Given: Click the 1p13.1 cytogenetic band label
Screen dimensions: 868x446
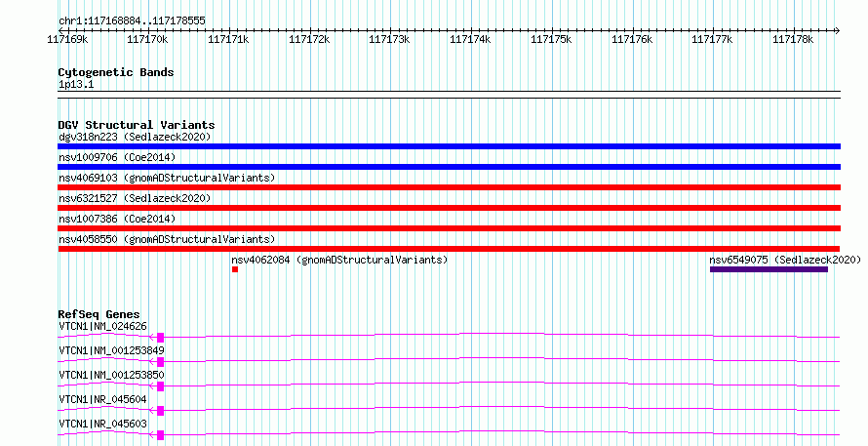Looking at the screenshot, I should [76, 85].
